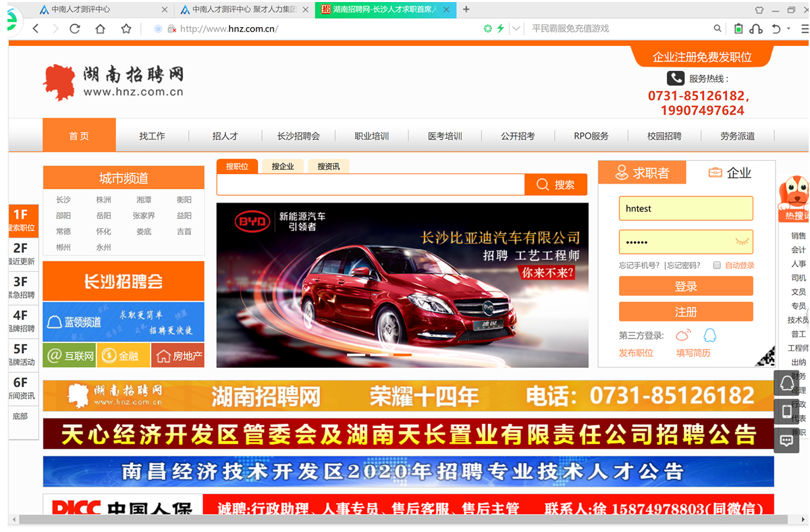Toggle the 自动登录 checkbox
Screen dimensions: 810x532
pyautogui.click(x=717, y=265)
